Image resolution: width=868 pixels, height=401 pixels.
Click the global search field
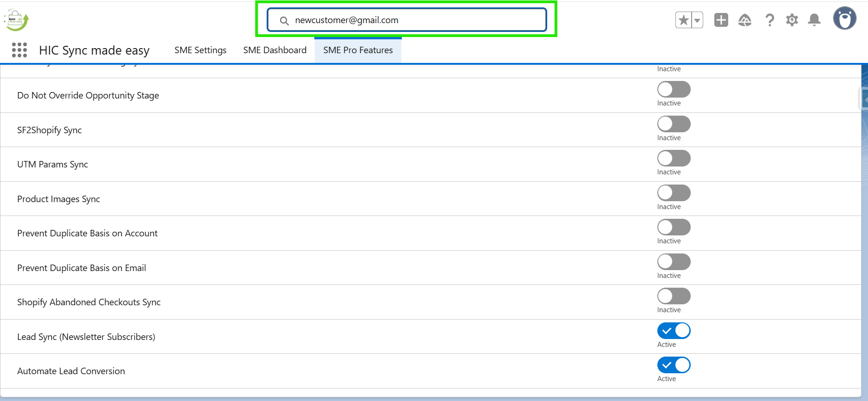coord(407,20)
